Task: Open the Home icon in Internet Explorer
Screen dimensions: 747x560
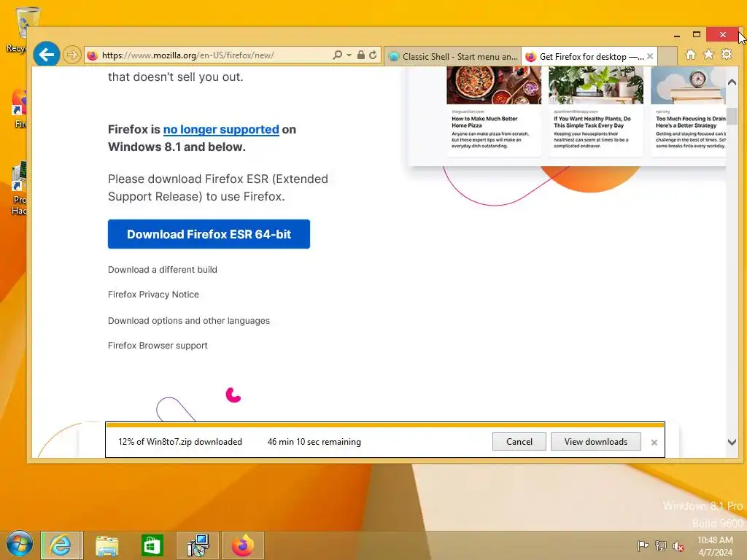Action: pyautogui.click(x=690, y=55)
